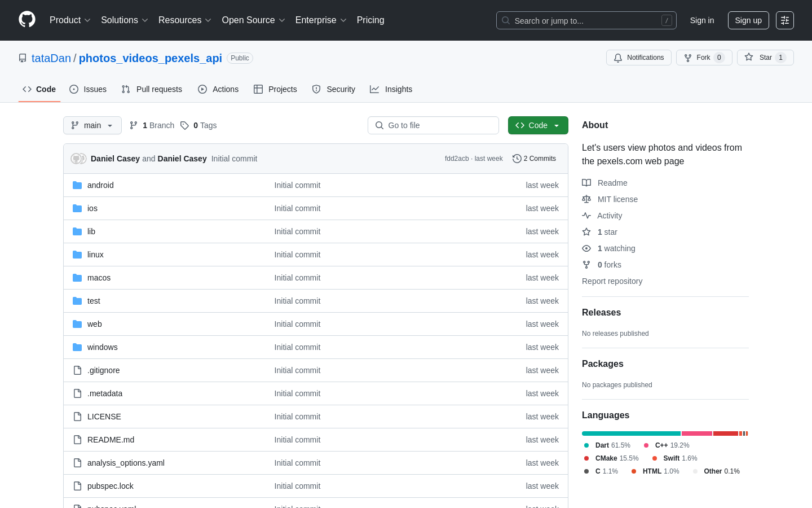
Task: Click the Activity pulse icon
Action: [586, 216]
